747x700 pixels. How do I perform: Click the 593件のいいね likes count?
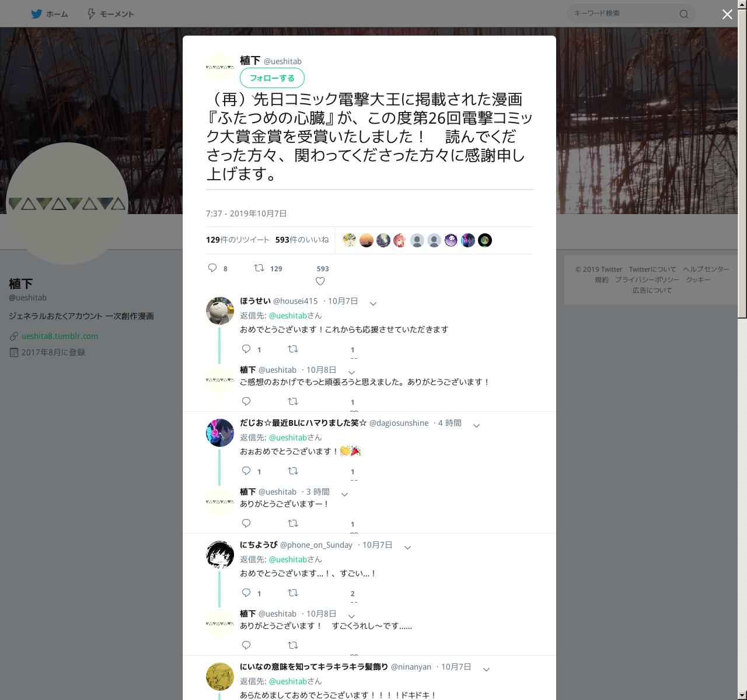pos(302,240)
